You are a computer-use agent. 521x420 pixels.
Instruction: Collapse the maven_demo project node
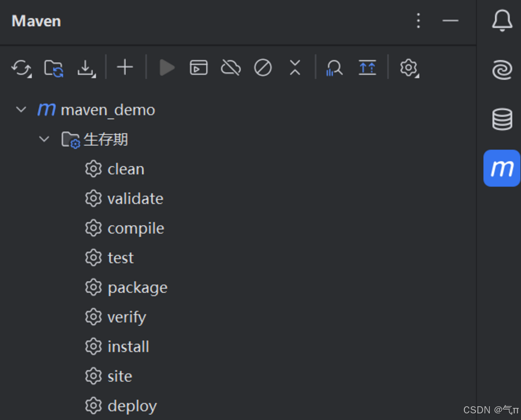(21, 110)
